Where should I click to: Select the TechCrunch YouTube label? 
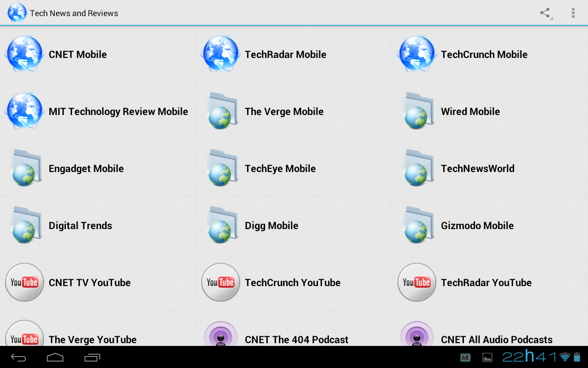tap(293, 282)
